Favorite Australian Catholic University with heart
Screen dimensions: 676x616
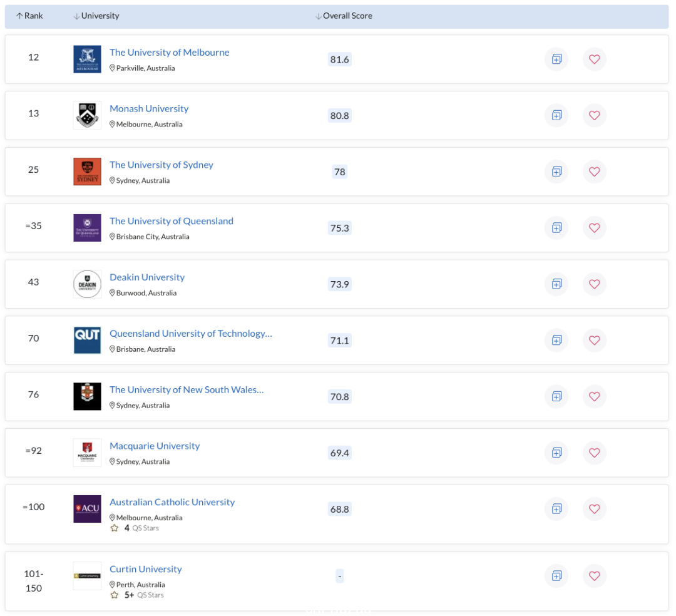595,509
